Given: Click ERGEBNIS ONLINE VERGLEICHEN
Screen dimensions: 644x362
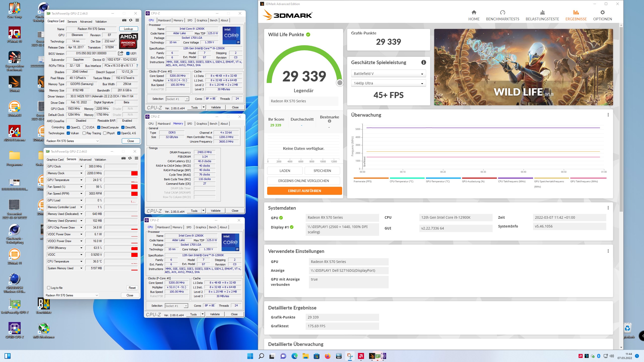Looking at the screenshot, I should (303, 181).
